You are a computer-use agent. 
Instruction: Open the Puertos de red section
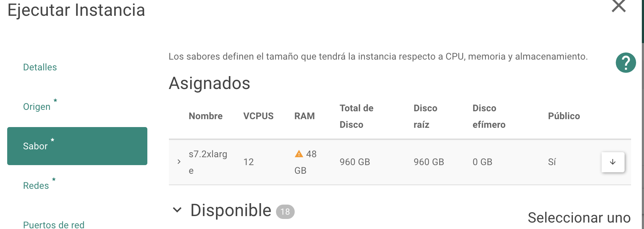(x=54, y=225)
